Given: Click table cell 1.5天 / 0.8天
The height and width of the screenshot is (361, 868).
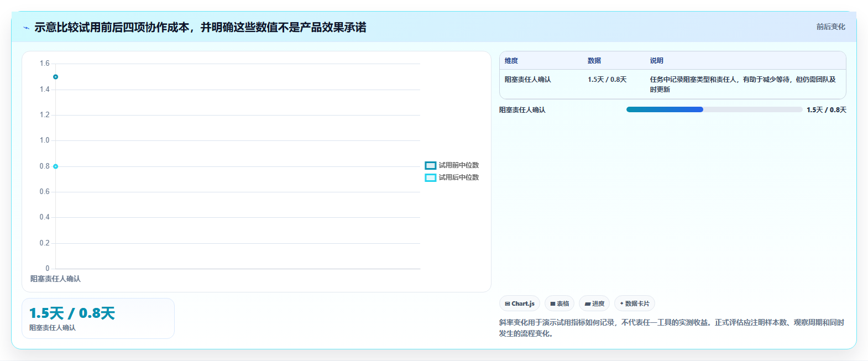Looking at the screenshot, I should point(607,80).
